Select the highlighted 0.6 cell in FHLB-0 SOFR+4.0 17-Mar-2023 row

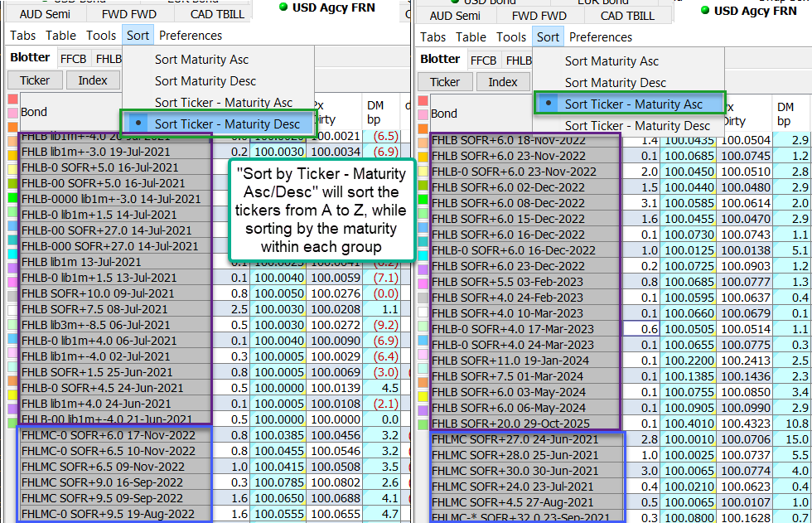coord(641,328)
